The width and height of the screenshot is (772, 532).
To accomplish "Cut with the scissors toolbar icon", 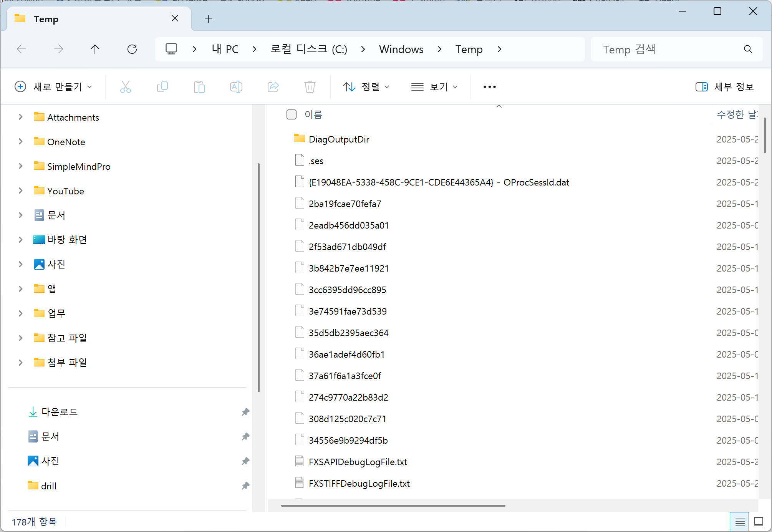I will click(x=126, y=87).
